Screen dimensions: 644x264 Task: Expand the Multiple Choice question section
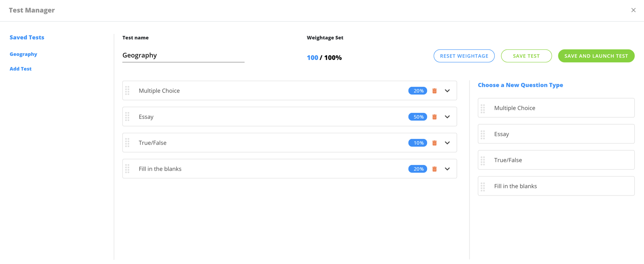(447, 91)
